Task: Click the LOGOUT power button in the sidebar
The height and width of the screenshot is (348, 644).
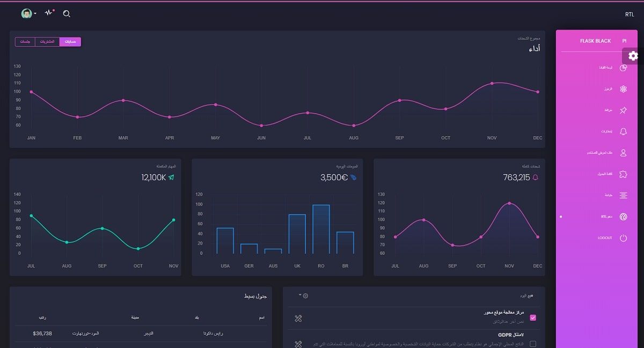Action: (x=623, y=238)
